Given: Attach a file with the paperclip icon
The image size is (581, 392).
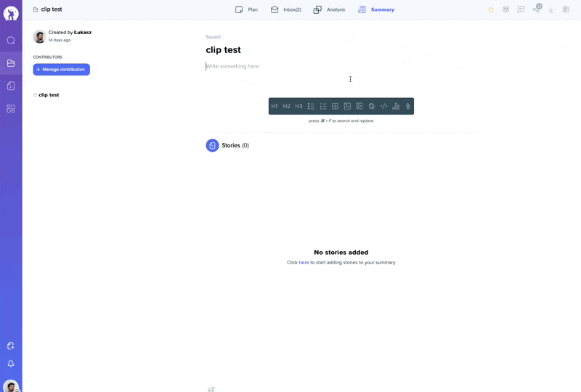Looking at the screenshot, I should [408, 106].
